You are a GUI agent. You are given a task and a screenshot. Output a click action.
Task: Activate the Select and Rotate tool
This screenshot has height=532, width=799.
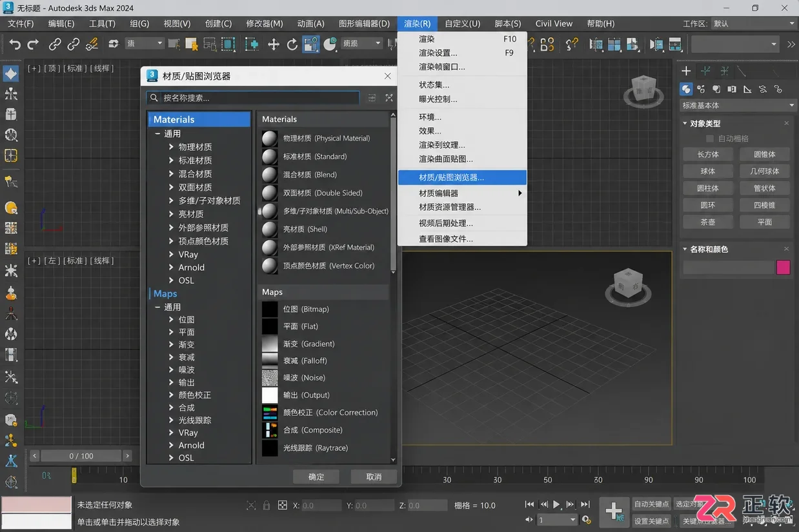pyautogui.click(x=292, y=44)
